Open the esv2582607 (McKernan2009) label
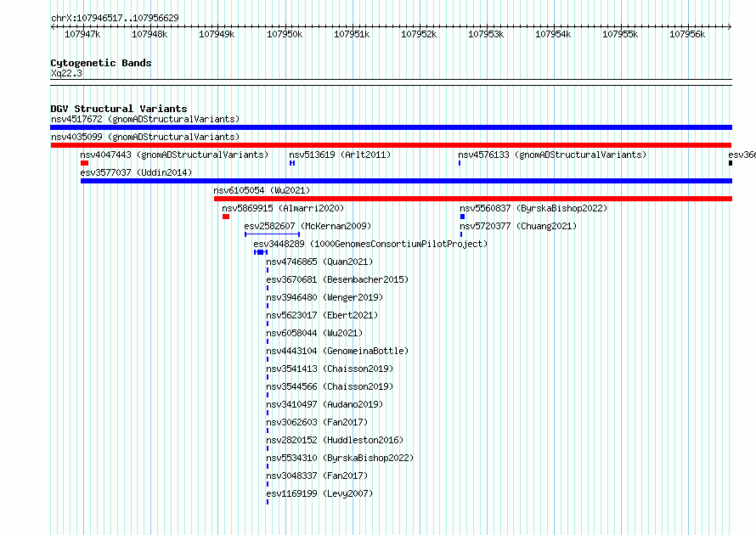Screen dimensions: 756x535 pyautogui.click(x=307, y=226)
